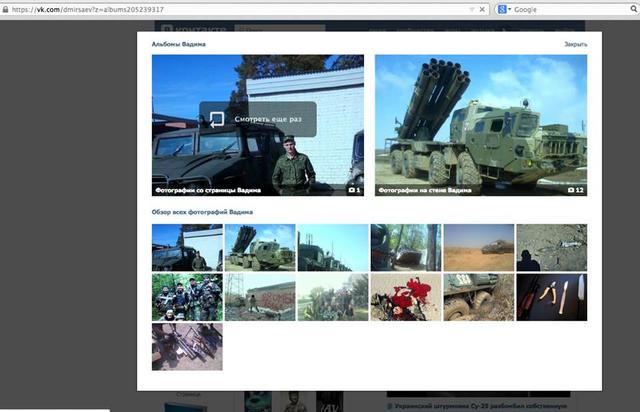The height and width of the screenshot is (412, 640).
Task: Close the albums overlay via Закрыть
Action: 575,45
